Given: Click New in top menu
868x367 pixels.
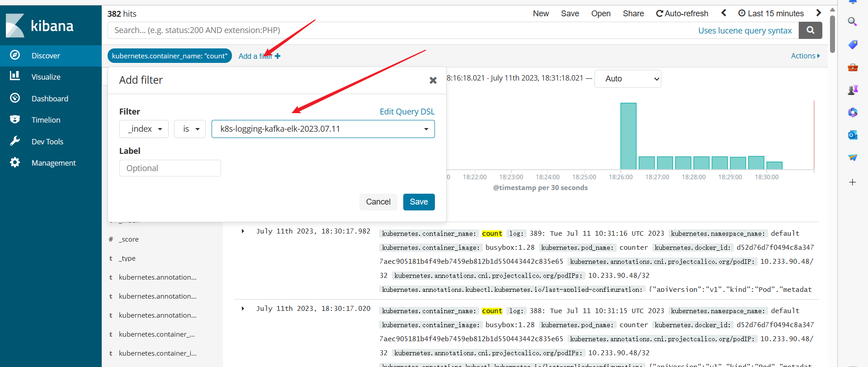Looking at the screenshot, I should (x=541, y=14).
